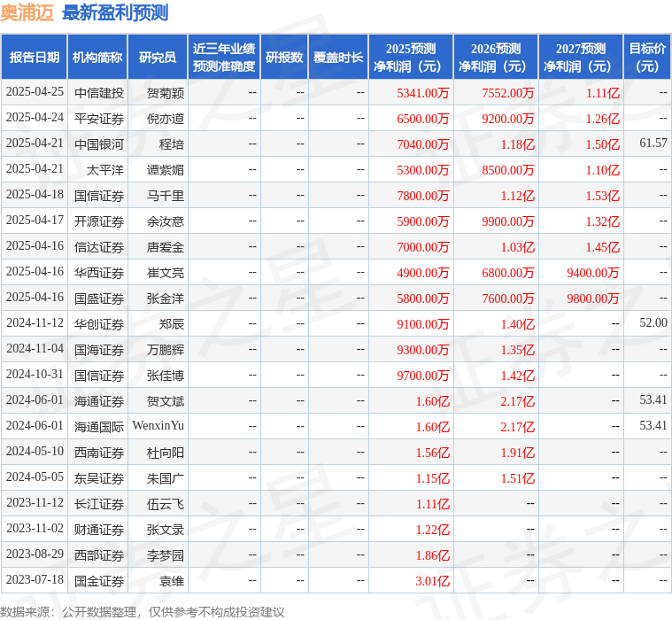Select the 机构简称 column header

[x=97, y=57]
